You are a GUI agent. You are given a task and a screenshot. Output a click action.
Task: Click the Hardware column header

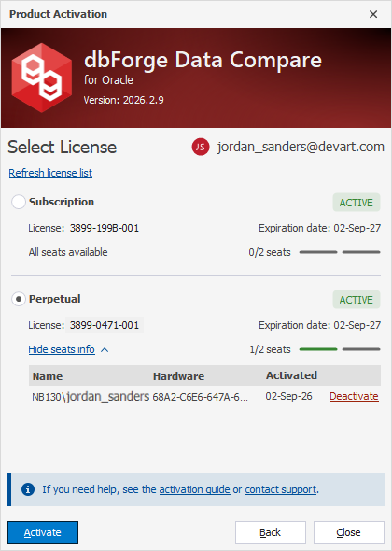click(178, 376)
